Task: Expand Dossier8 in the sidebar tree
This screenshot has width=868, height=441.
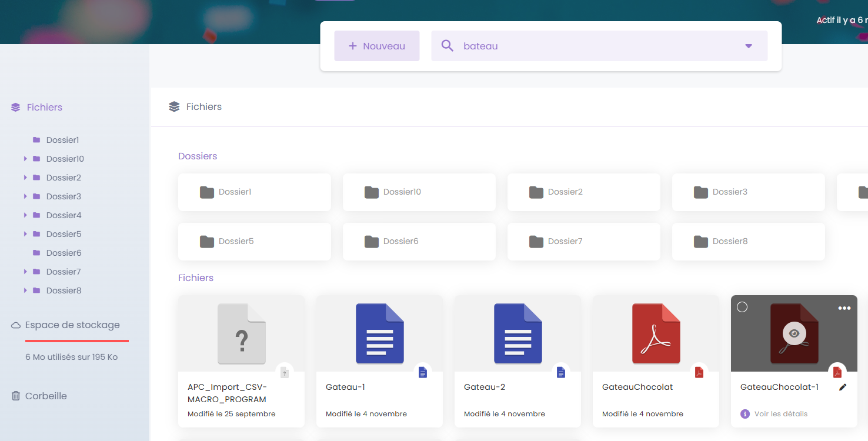Action: (25, 290)
